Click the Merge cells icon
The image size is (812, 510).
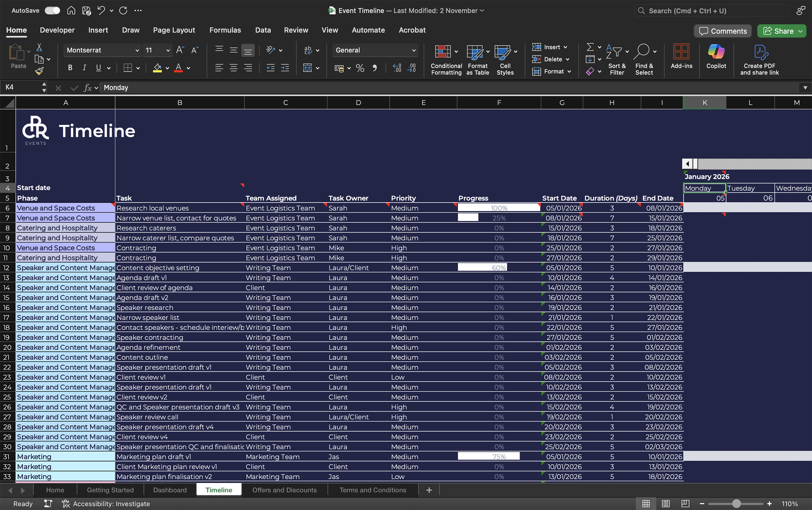tap(307, 68)
